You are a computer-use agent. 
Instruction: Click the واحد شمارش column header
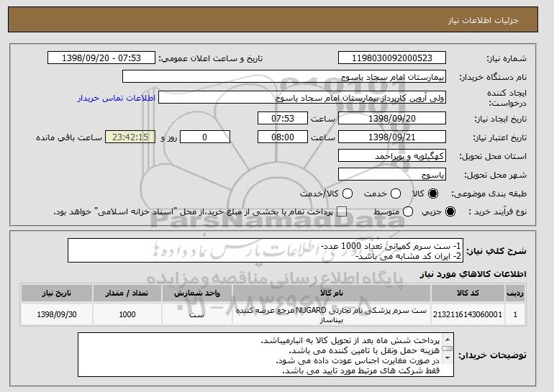click(x=197, y=293)
